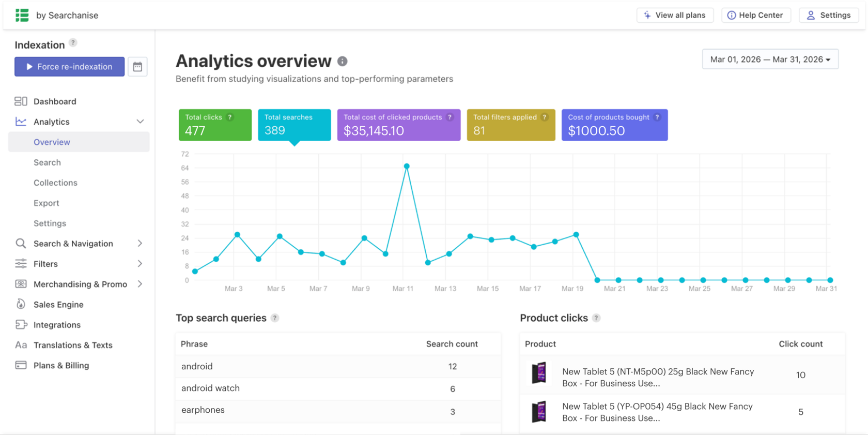The height and width of the screenshot is (435, 868).
Task: Select the green Total clicks tile
Action: pyautogui.click(x=215, y=125)
